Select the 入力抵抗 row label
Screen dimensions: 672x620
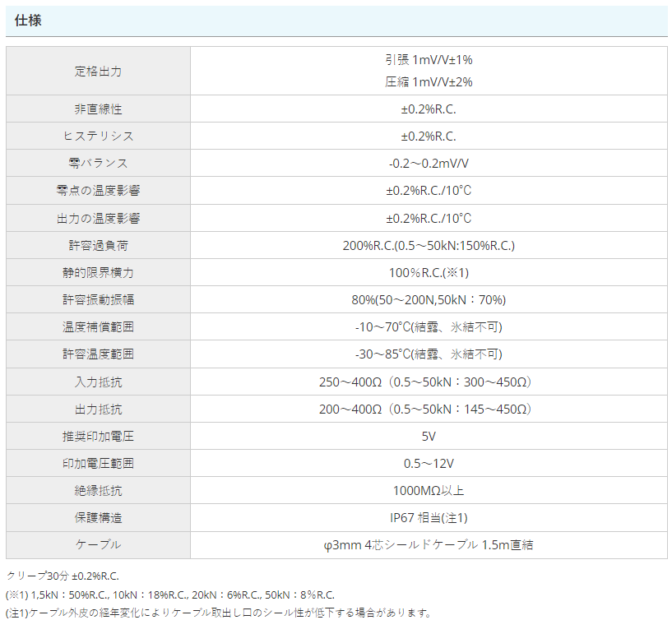point(98,382)
